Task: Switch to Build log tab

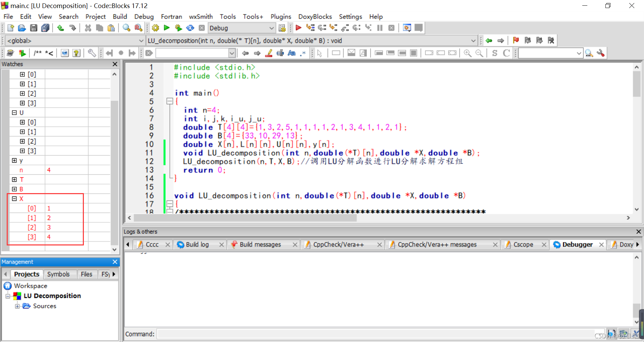Action: click(x=197, y=245)
